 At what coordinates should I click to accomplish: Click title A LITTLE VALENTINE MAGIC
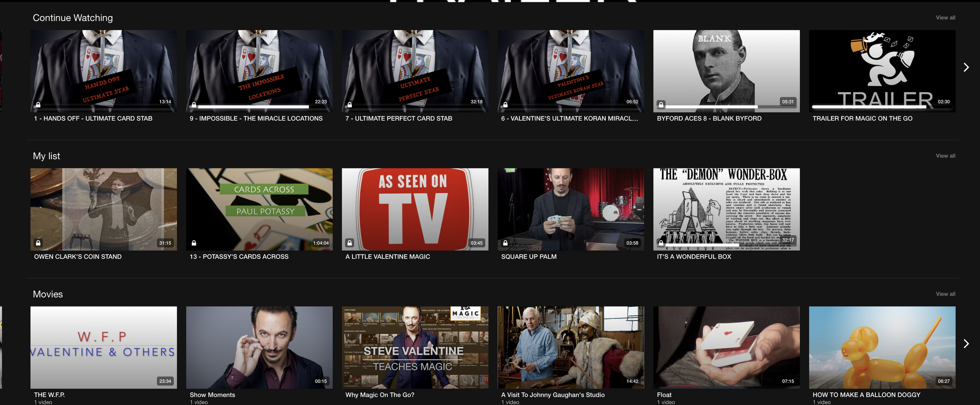[x=388, y=257]
